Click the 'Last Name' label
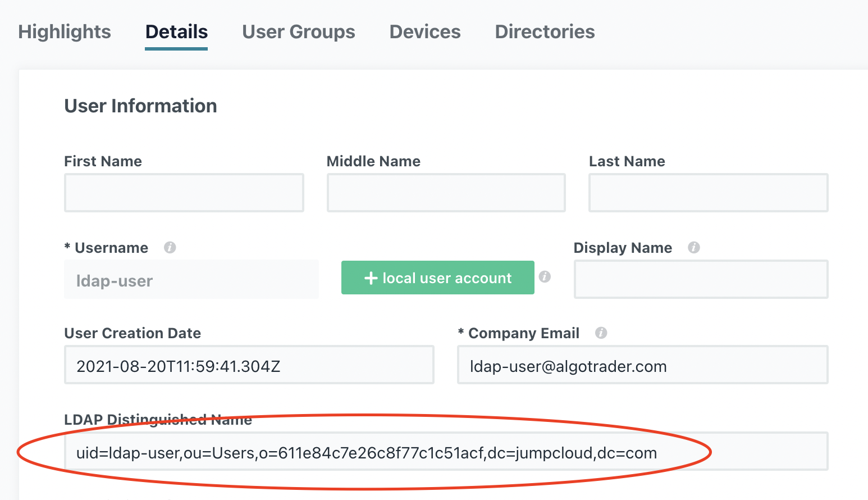 pyautogui.click(x=627, y=161)
